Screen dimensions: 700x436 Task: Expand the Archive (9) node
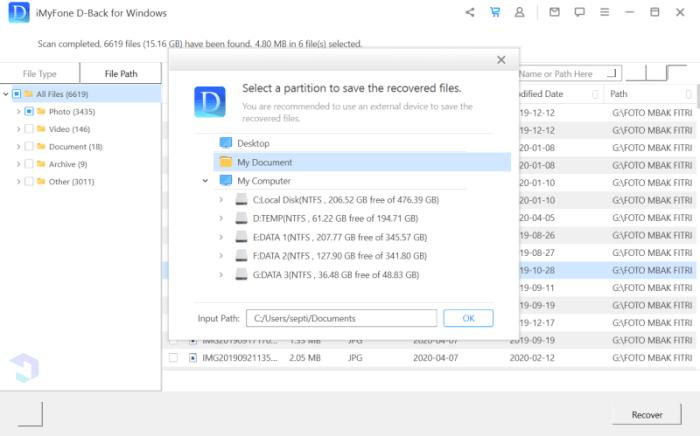tap(18, 164)
